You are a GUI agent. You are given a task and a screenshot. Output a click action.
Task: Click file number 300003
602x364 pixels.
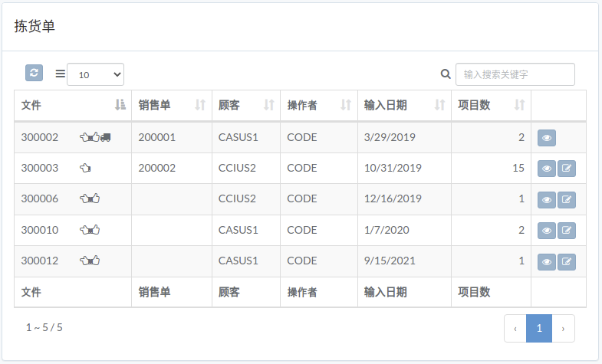pos(40,168)
